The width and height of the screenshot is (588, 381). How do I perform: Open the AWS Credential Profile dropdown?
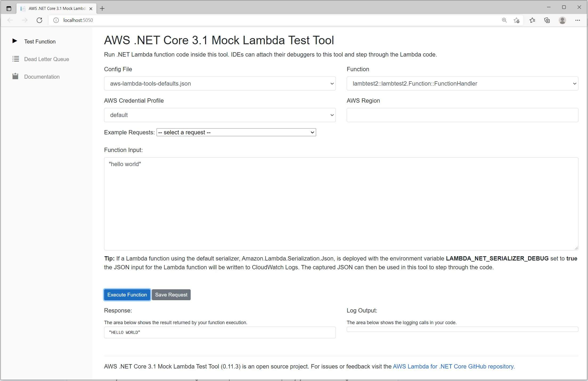pyautogui.click(x=220, y=115)
